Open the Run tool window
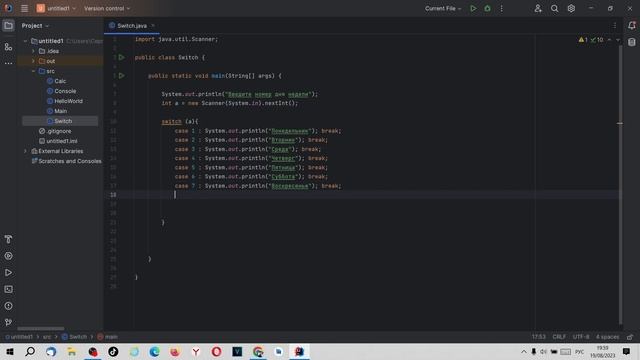The width and height of the screenshot is (640, 360). pos(8,273)
